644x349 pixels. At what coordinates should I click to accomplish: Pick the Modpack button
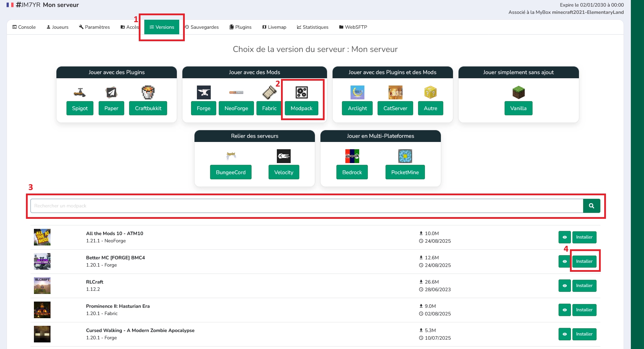301,108
